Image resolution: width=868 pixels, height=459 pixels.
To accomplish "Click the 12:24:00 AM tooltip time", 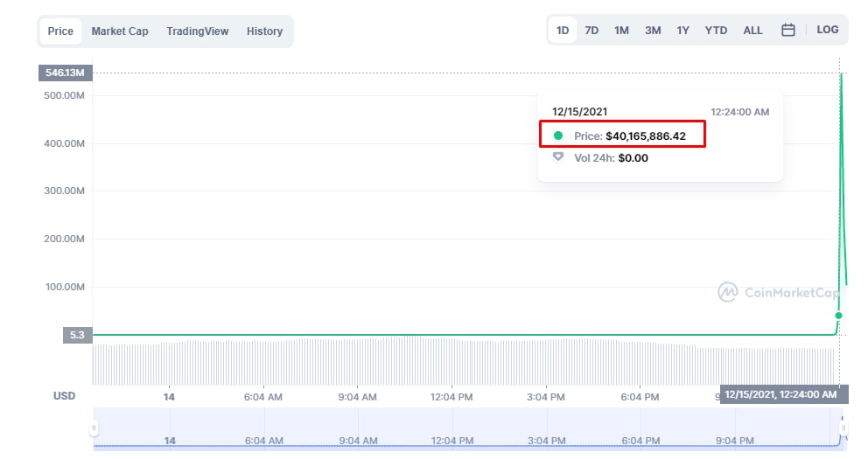I will pos(739,112).
